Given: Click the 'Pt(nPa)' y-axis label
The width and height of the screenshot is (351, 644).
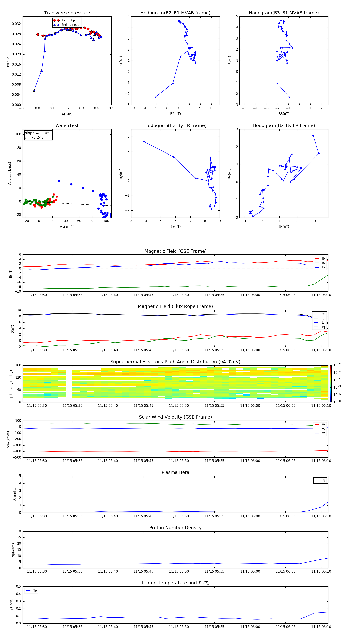Looking at the screenshot, I should coord(8,61).
